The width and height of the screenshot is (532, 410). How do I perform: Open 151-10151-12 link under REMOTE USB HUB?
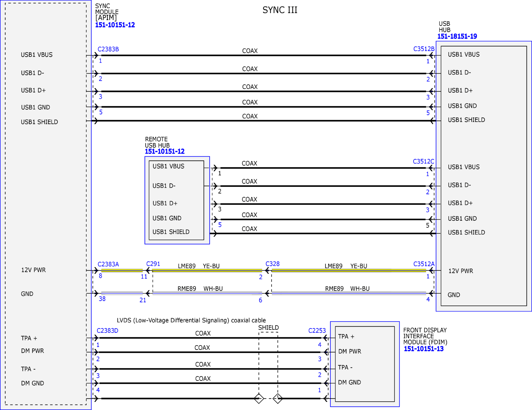point(165,151)
